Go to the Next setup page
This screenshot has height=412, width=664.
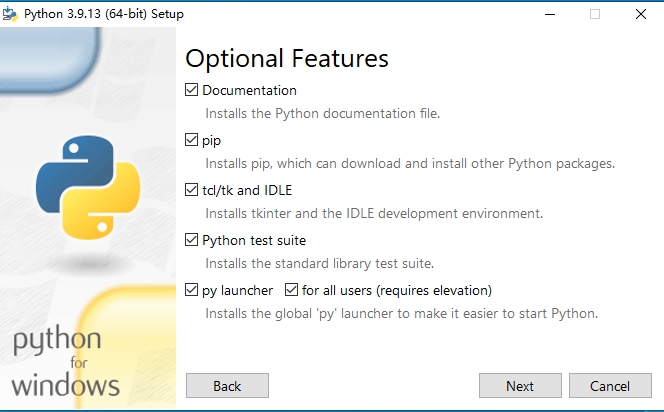[x=520, y=385]
